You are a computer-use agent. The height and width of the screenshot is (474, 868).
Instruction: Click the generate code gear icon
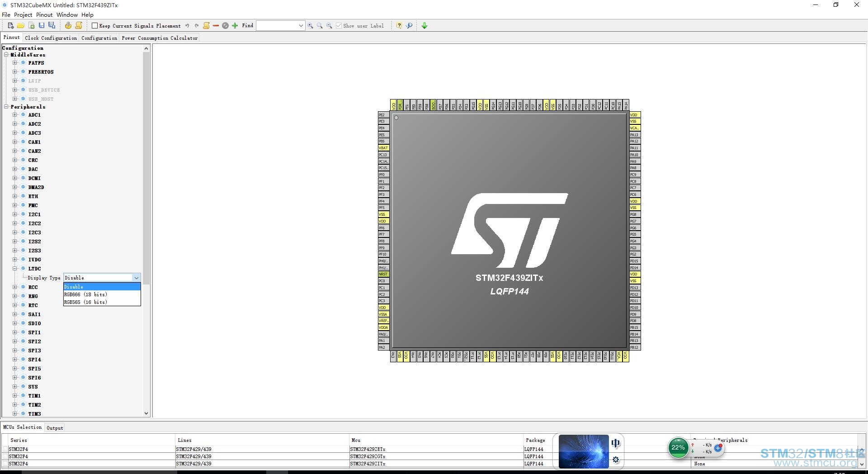pos(68,26)
